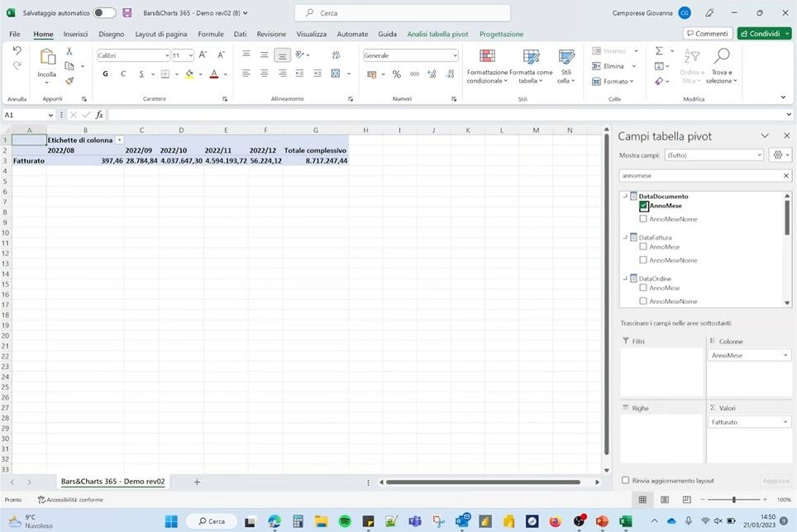The width and height of the screenshot is (797, 532).
Task: Open the Formattazione condizionale gallery
Action: 486,66
